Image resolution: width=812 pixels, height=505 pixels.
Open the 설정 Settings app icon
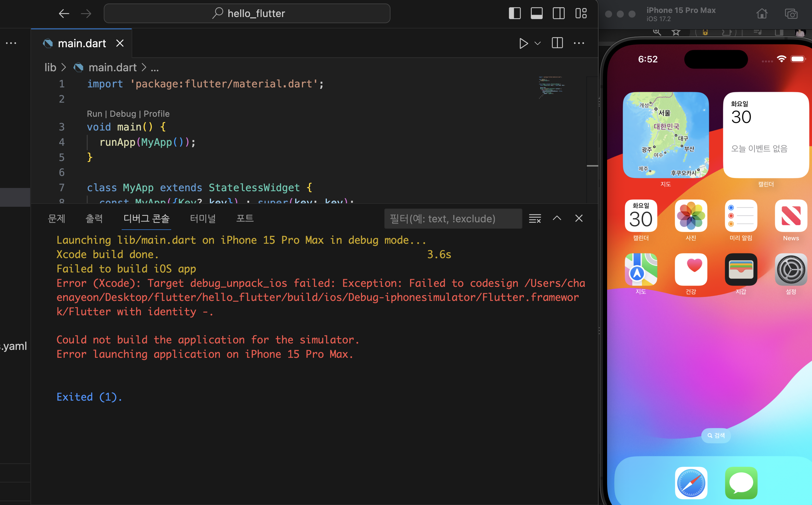pos(791,270)
